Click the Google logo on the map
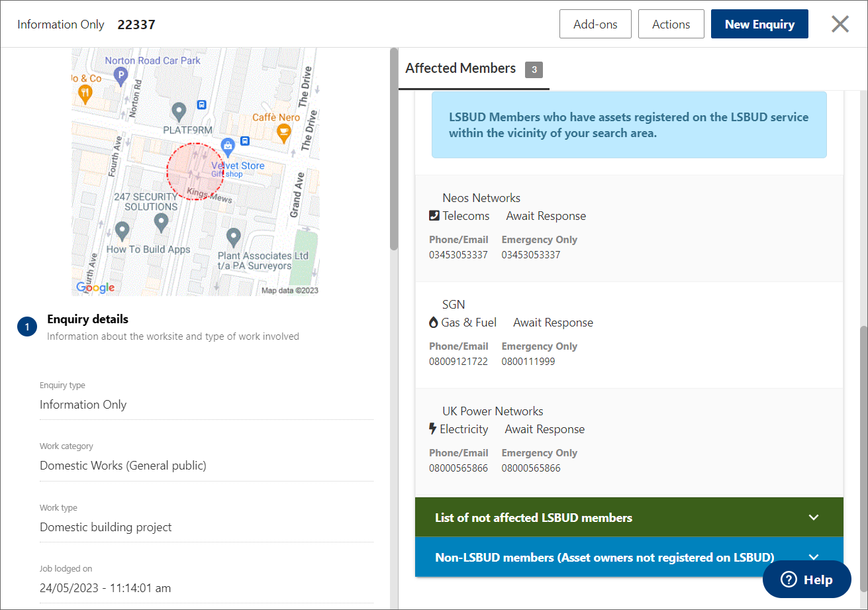Viewport: 868px width, 610px height. pyautogui.click(x=95, y=287)
